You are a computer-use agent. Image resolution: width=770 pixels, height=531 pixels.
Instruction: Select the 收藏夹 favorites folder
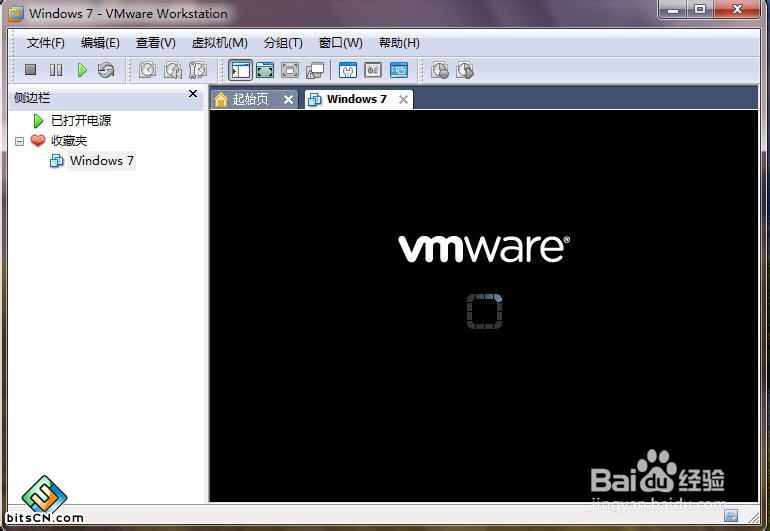[x=69, y=141]
